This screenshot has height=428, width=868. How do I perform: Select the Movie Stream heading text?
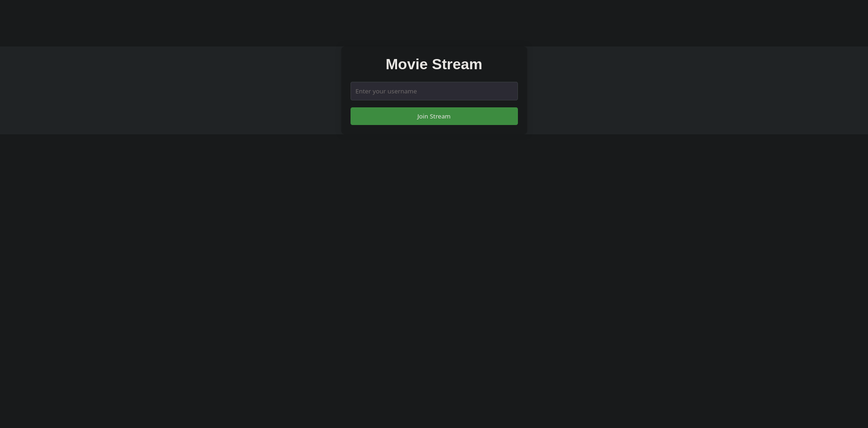point(434,64)
